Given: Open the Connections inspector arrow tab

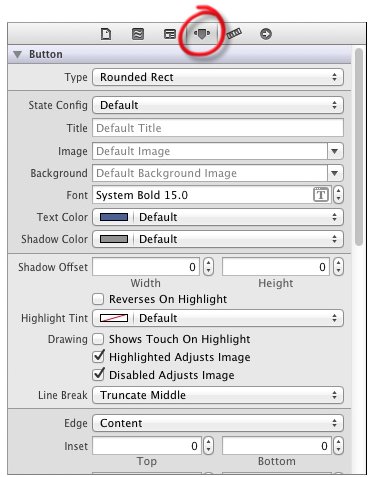Looking at the screenshot, I should [266, 34].
